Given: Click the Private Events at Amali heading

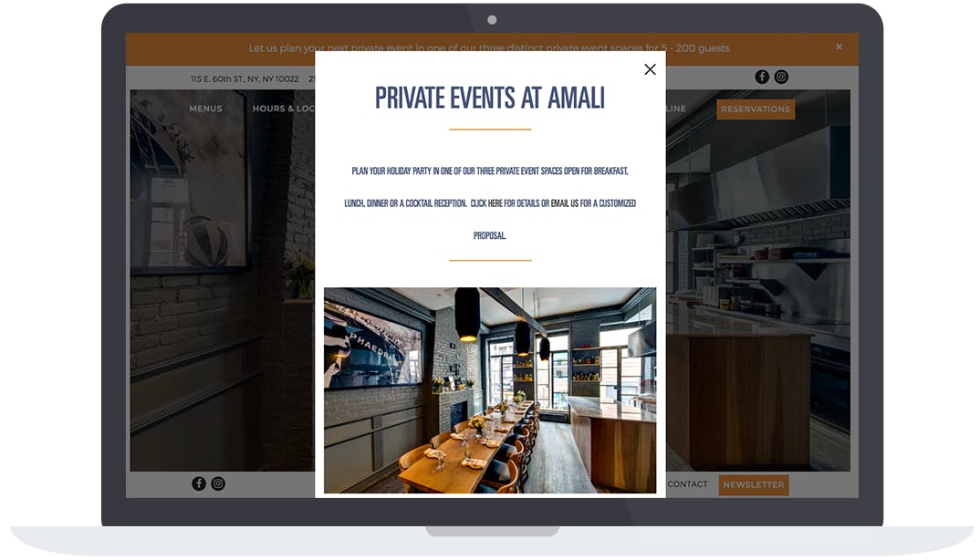Looking at the screenshot, I should 490,99.
